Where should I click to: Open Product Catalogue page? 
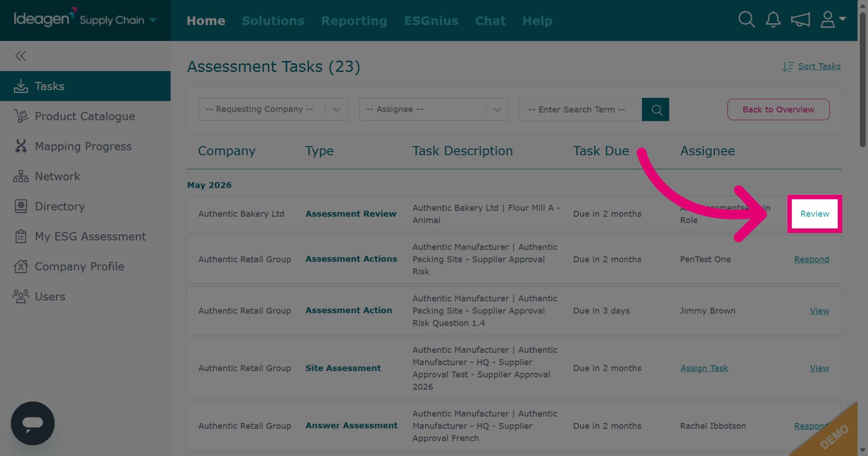point(85,116)
